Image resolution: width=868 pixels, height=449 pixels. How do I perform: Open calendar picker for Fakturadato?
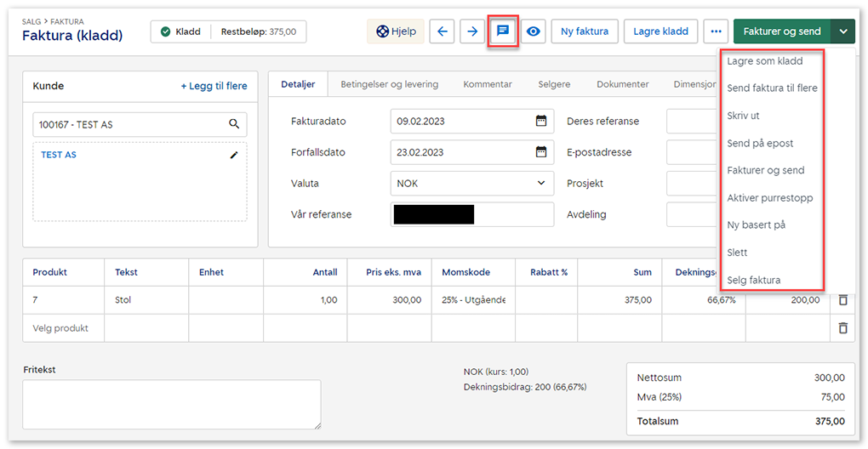(x=540, y=121)
